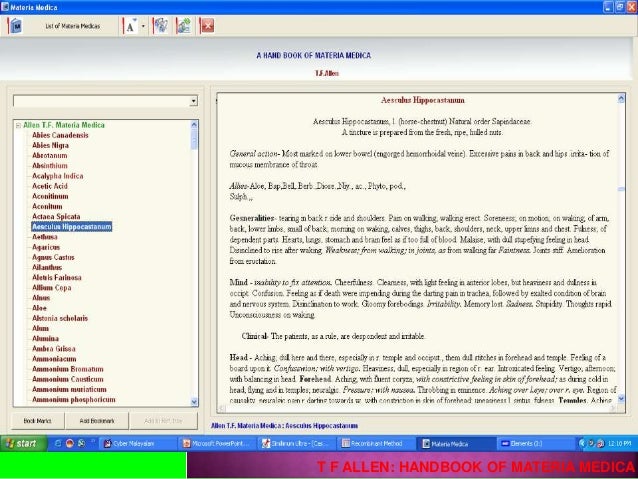Click the text panel vertical scroll thumb
The image size is (638, 479).
pos(621,189)
